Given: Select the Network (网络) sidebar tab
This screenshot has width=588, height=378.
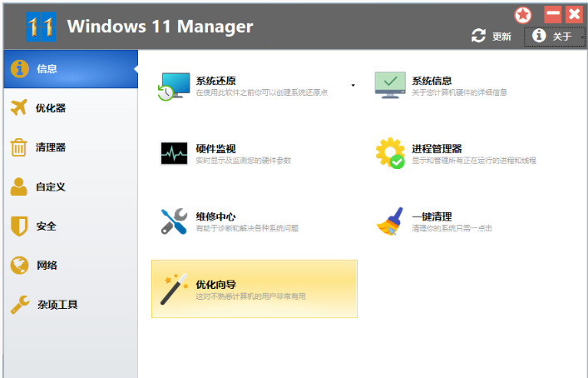Looking at the screenshot, I should tap(46, 266).
